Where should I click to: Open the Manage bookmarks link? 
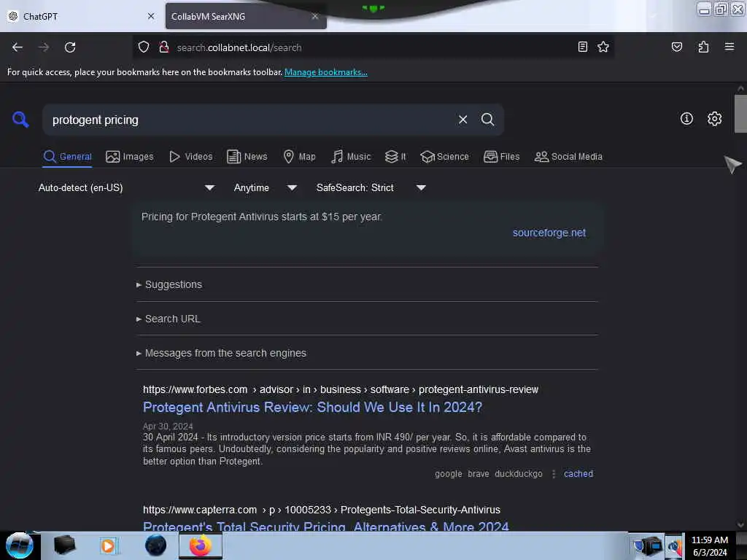click(326, 72)
